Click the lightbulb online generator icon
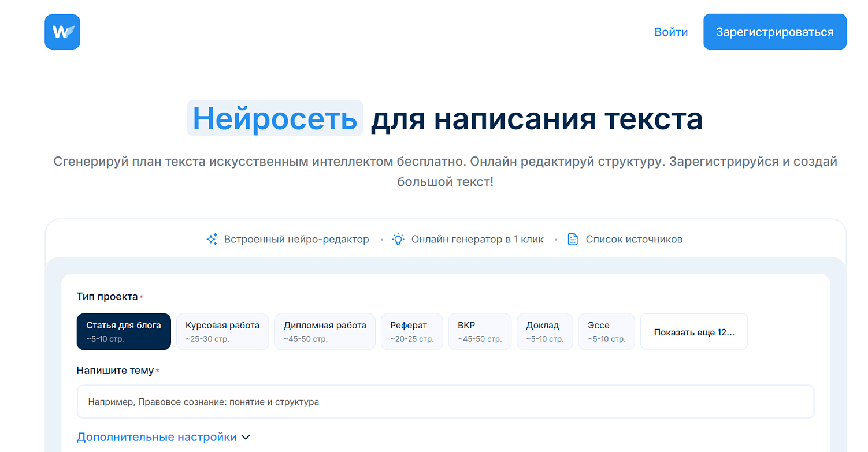 398,239
